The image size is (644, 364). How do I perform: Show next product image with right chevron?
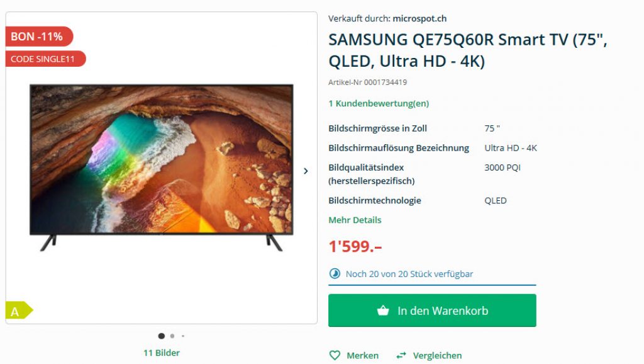pos(306,171)
